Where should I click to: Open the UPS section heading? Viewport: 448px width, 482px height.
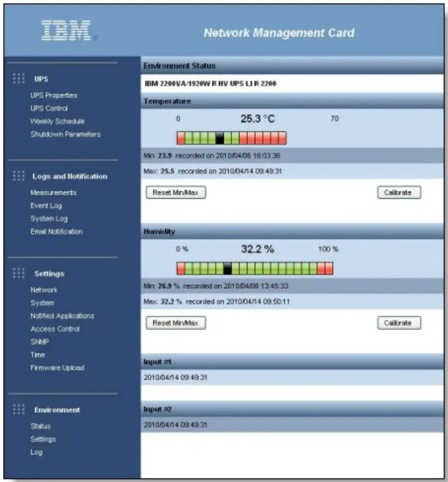point(41,79)
